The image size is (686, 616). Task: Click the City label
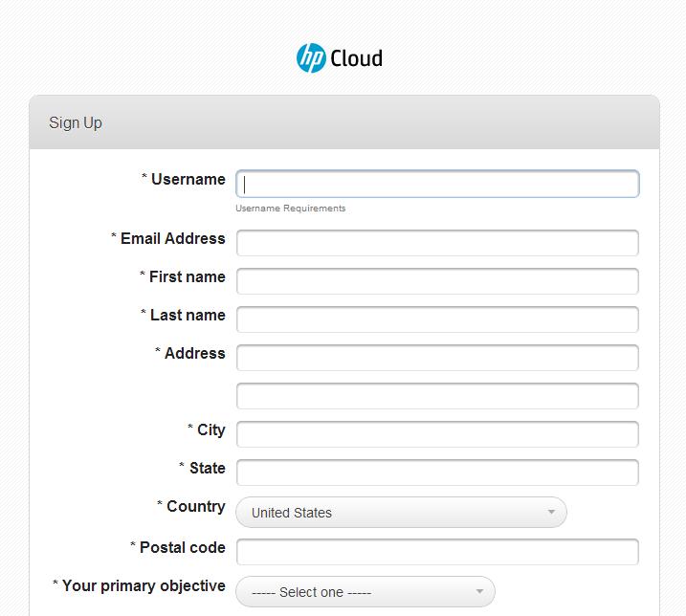[211, 430]
